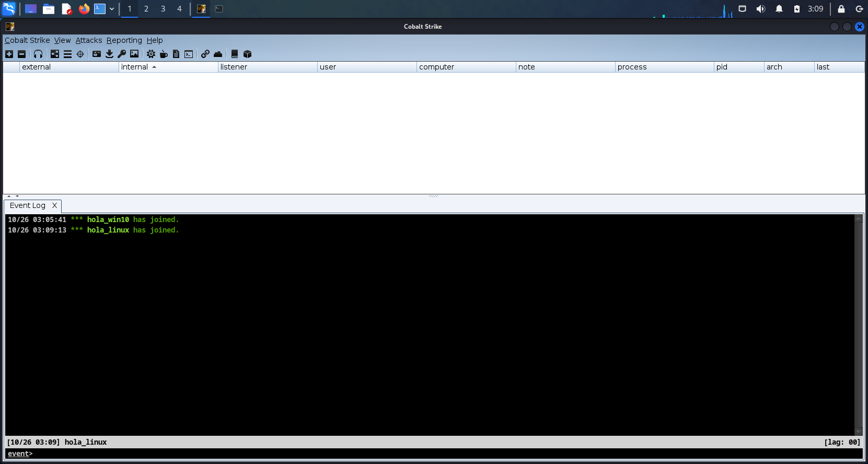This screenshot has width=868, height=464.
Task: Switch to pivot graph view icon
Action: (x=55, y=54)
